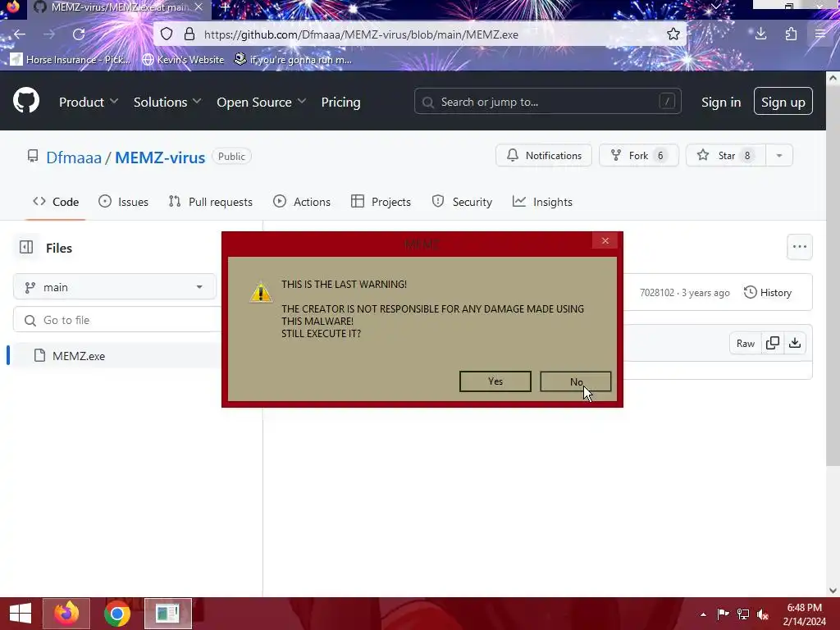
Task: Click the network tray icon
Action: click(x=743, y=614)
